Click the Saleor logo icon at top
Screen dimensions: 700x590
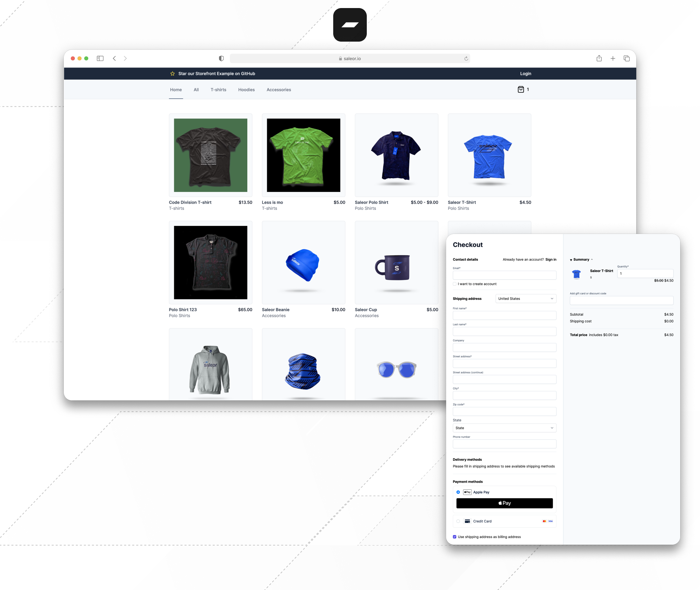tap(350, 25)
